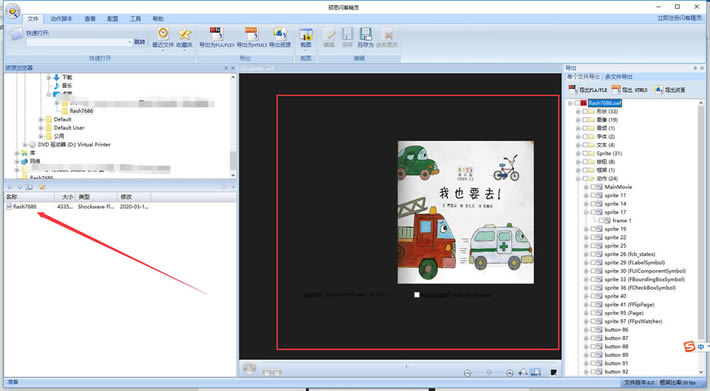The width and height of the screenshot is (710, 391).
Task: Tick the checkbox beside flash7686.swf root
Action: pyautogui.click(x=576, y=103)
